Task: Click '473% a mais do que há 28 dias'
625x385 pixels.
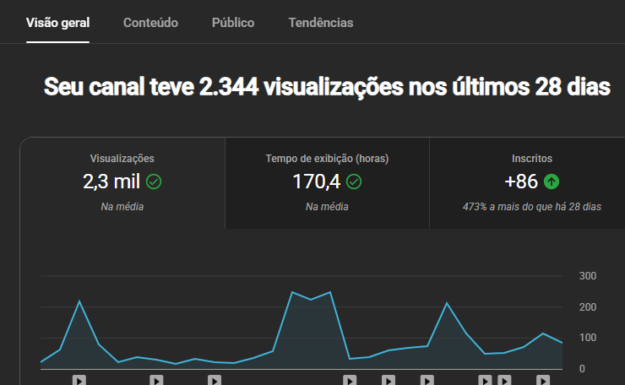Action: [532, 207]
